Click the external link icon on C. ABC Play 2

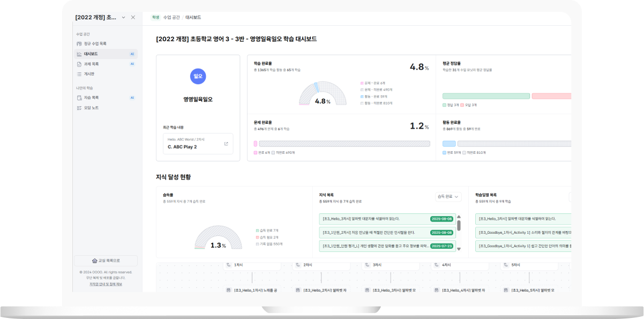226,144
